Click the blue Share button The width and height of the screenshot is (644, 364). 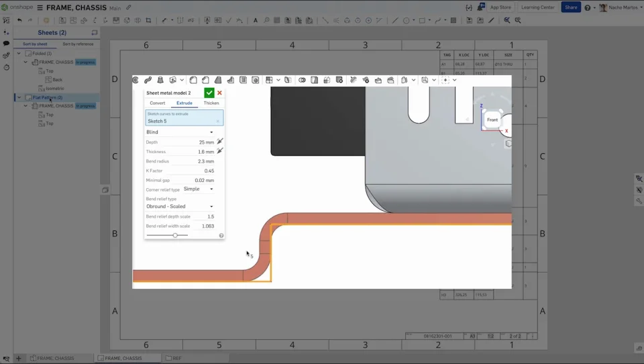click(570, 7)
